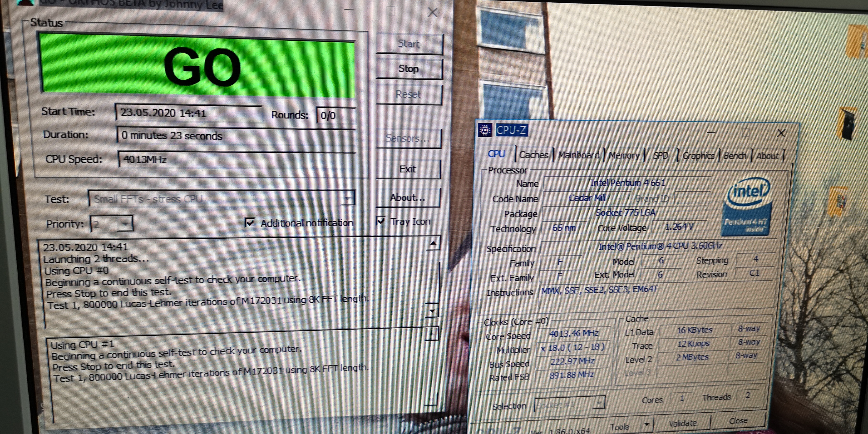This screenshot has height=434, width=868.
Task: Minimize the CPU-Z window
Action: click(711, 133)
